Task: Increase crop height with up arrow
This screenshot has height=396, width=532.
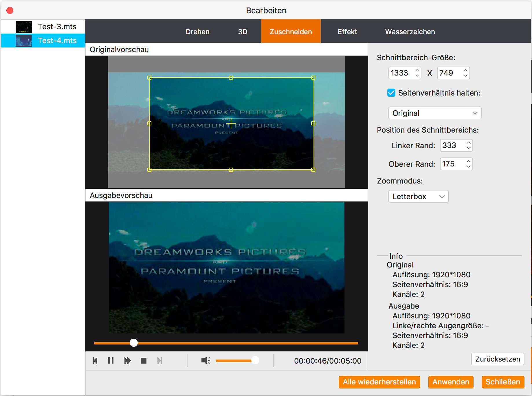Action: click(x=466, y=70)
